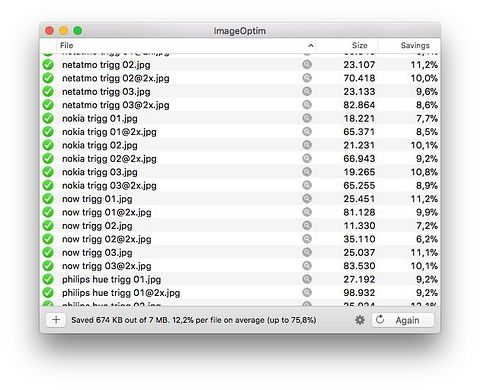
Task: Click the magnifier icon for netatmo trigg 02.jpg
Action: pos(307,64)
